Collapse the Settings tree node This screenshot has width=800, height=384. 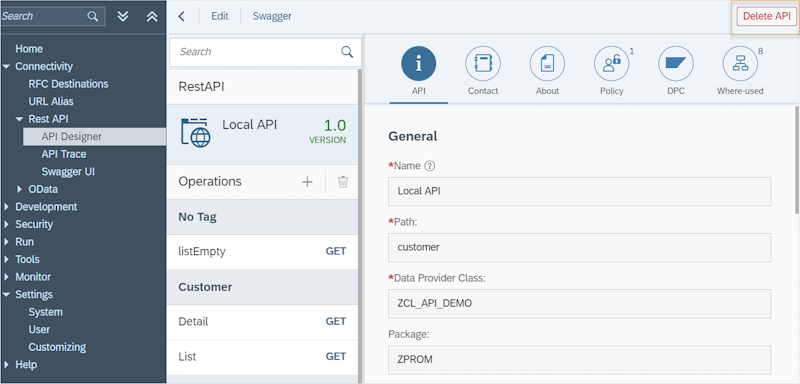click(x=6, y=294)
